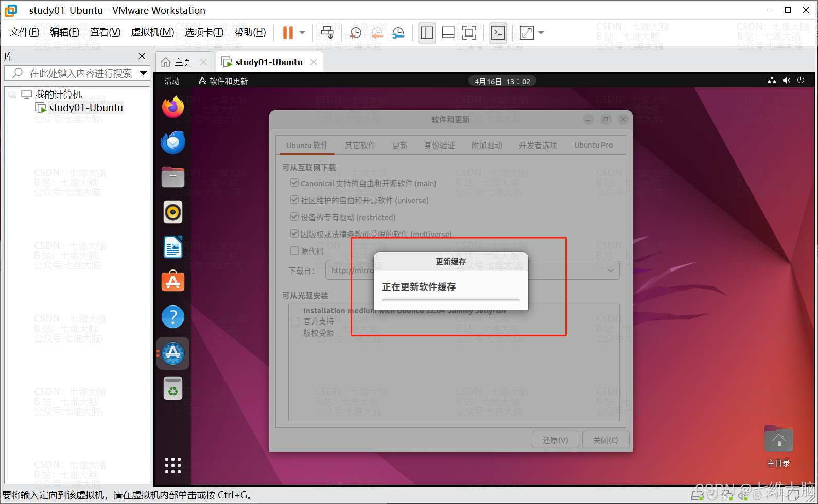Image resolution: width=818 pixels, height=504 pixels.
Task: Click the cache update progress bar
Action: (451, 300)
